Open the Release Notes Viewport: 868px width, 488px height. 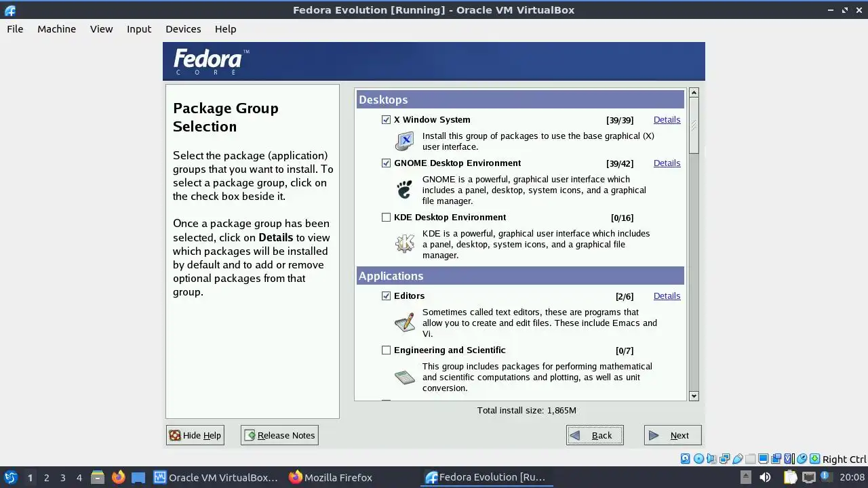(279, 435)
